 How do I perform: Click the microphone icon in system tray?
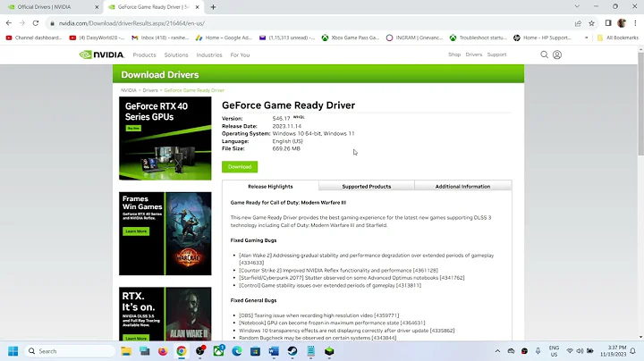tap(538, 351)
